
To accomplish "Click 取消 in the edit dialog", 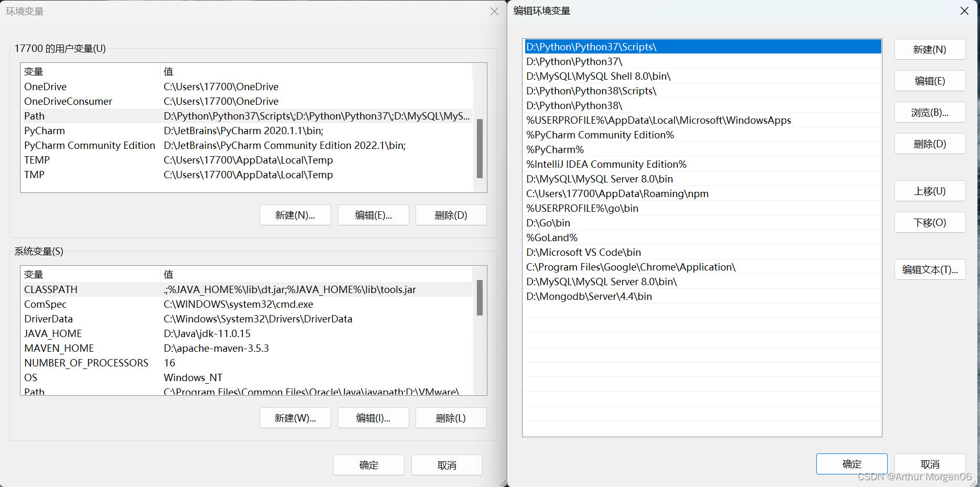I will pos(930,464).
